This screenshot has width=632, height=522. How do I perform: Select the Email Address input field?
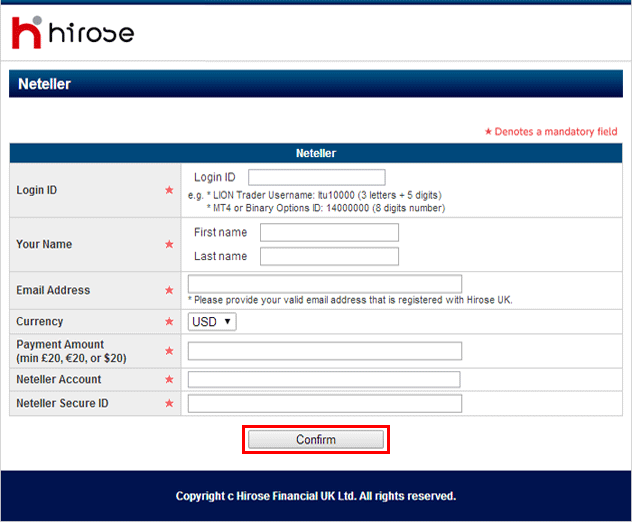(325, 284)
